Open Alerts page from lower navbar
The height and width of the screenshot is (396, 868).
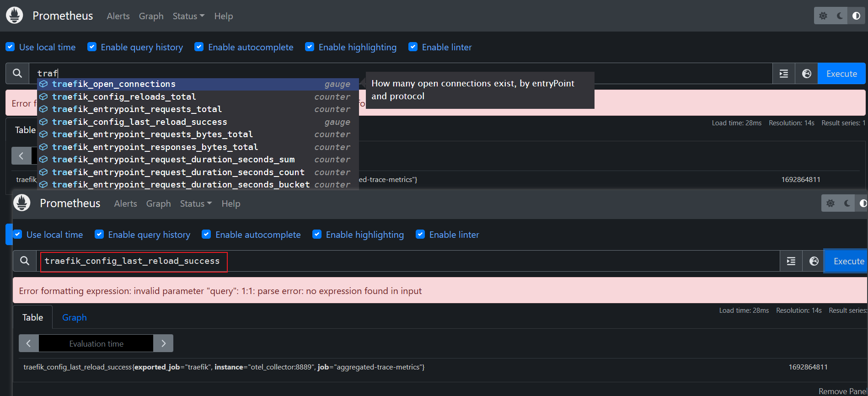[125, 203]
